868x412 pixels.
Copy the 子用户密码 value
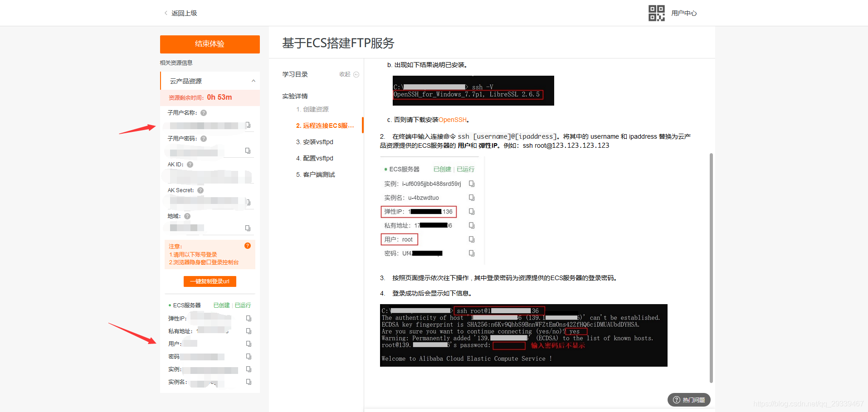coord(248,150)
